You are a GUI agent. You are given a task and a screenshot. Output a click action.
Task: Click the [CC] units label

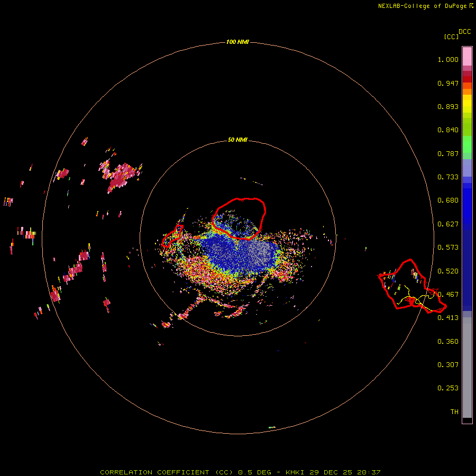(451, 36)
